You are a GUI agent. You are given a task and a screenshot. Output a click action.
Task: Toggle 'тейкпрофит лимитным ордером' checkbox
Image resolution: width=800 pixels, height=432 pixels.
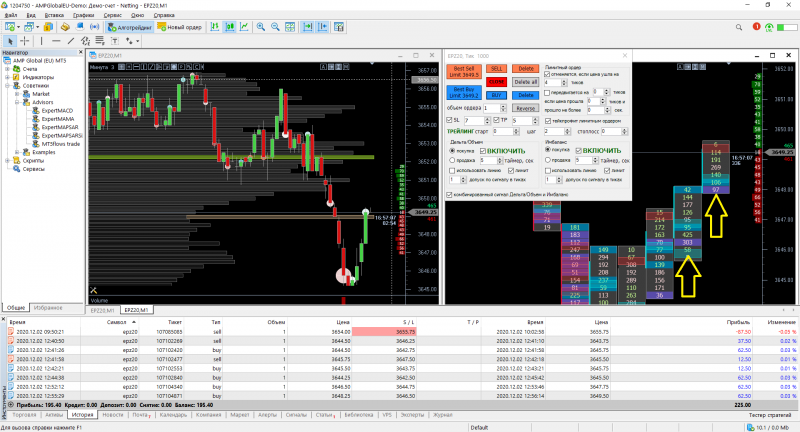(x=547, y=121)
